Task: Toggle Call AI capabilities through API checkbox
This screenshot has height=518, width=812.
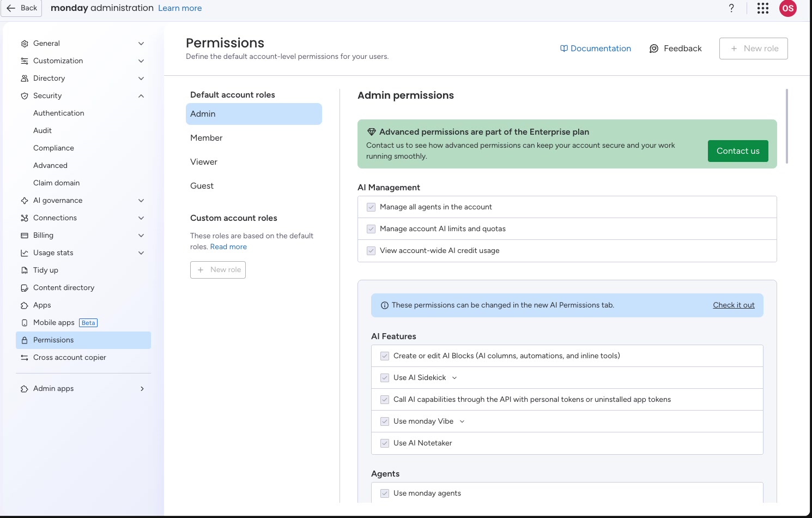Action: (385, 400)
